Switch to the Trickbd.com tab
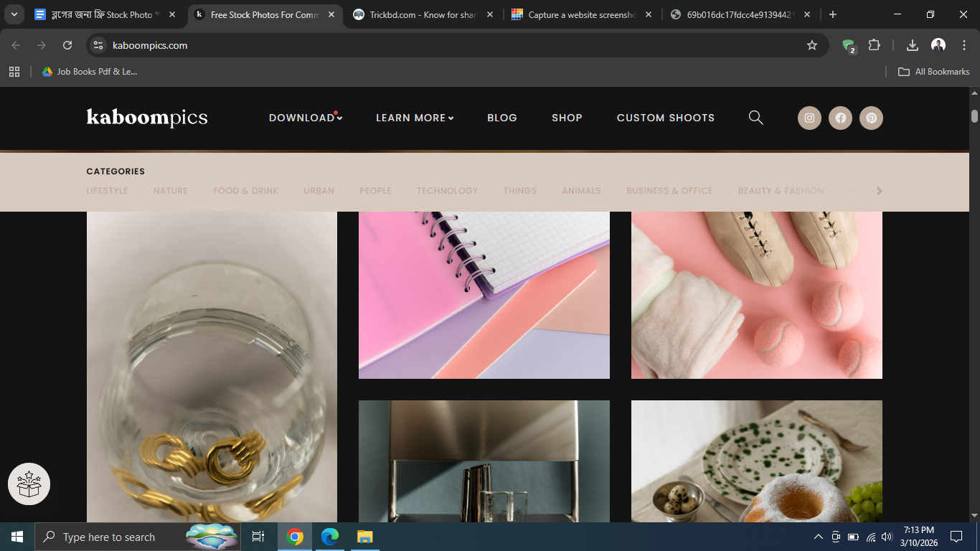 click(x=423, y=14)
